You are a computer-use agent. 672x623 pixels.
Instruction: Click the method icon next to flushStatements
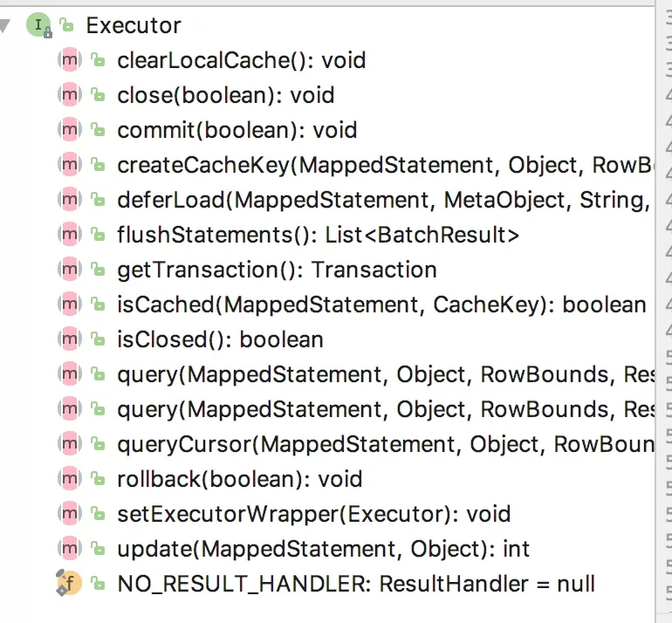[69, 235]
